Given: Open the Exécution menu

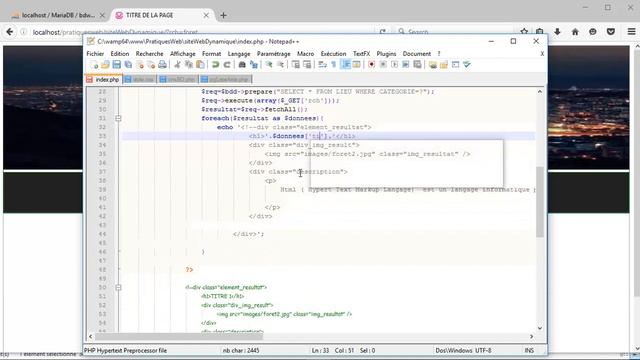Looking at the screenshot, I should click(x=333, y=53).
